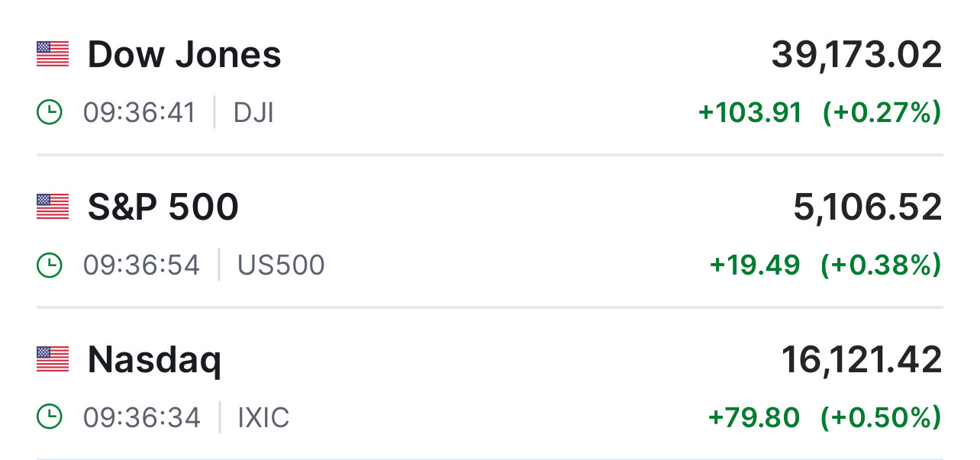
Task: Click the Nasdaq price 16,121.42
Action: coord(862,360)
